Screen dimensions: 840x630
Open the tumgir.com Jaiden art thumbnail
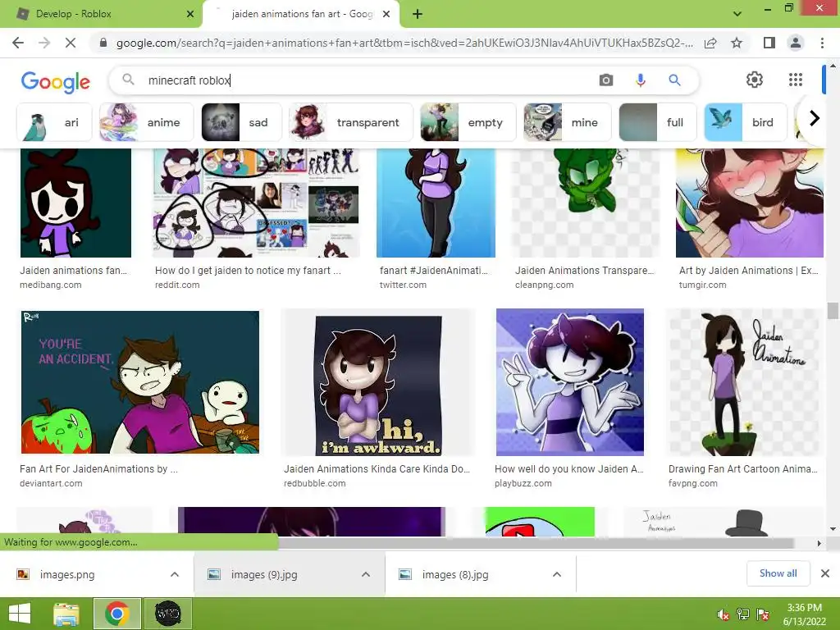[750, 203]
